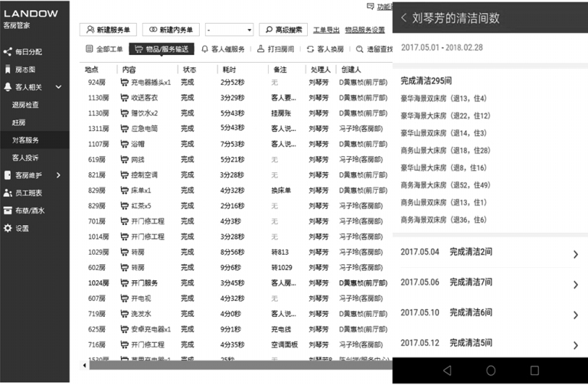This screenshot has height=385, width=588.
Task: Go back using arrow beside 刘琴芳的清洁间数
Action: [x=403, y=18]
